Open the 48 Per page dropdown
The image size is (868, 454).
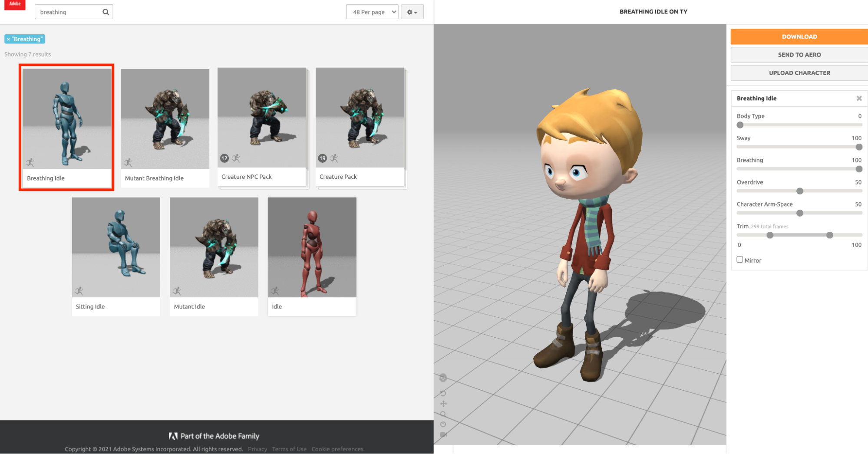372,12
